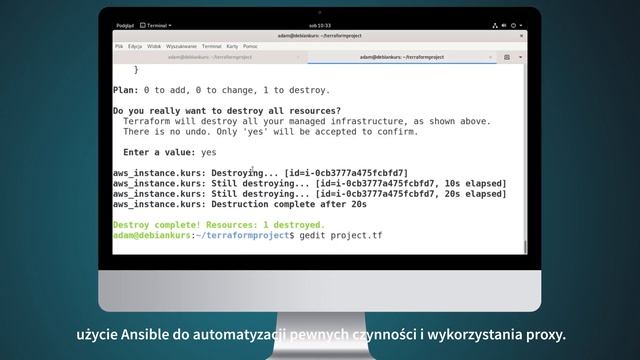The image size is (640, 360).
Task: Click the terminal vertical scrollbar
Action: click(525, 159)
